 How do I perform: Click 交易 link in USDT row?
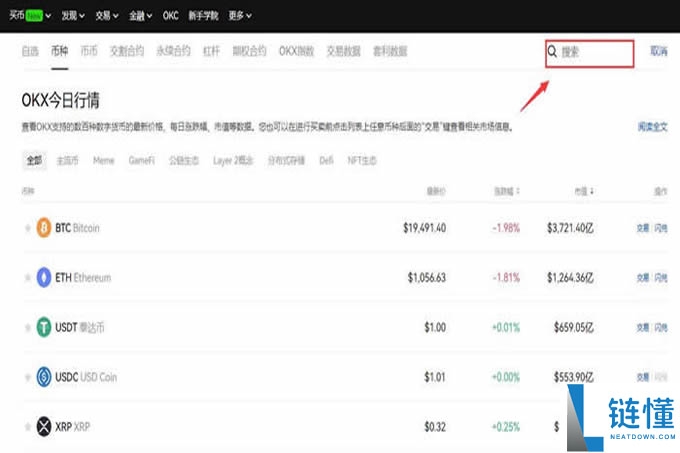[x=643, y=327]
